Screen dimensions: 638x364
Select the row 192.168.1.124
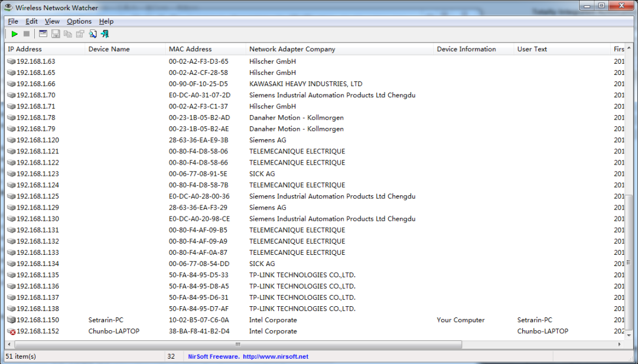point(314,185)
